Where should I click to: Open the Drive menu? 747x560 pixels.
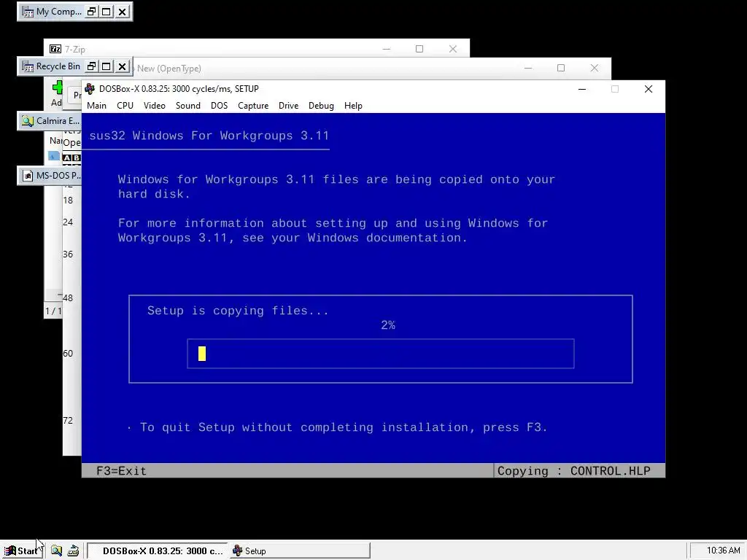(288, 106)
